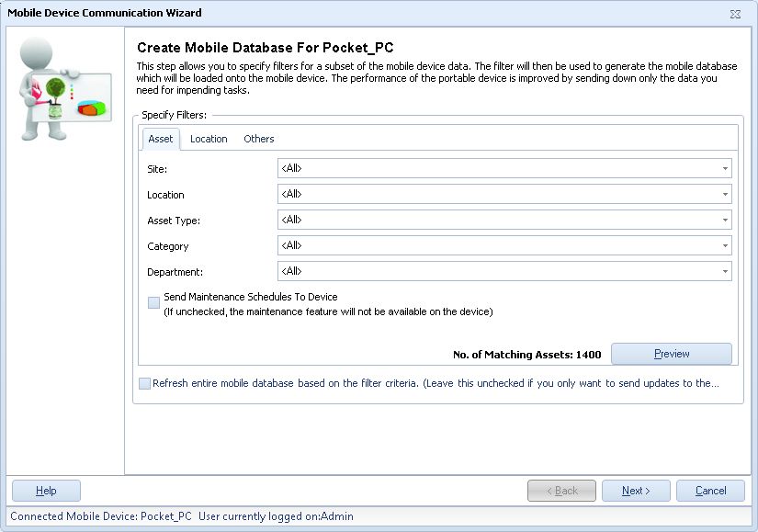Click the Connected Mobile Device status bar
Screen dimensions: 758x532
(182, 516)
